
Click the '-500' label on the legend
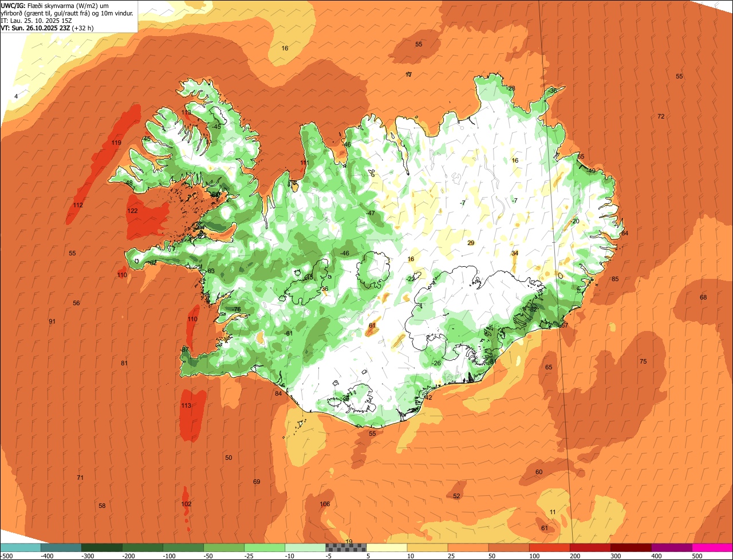6,555
